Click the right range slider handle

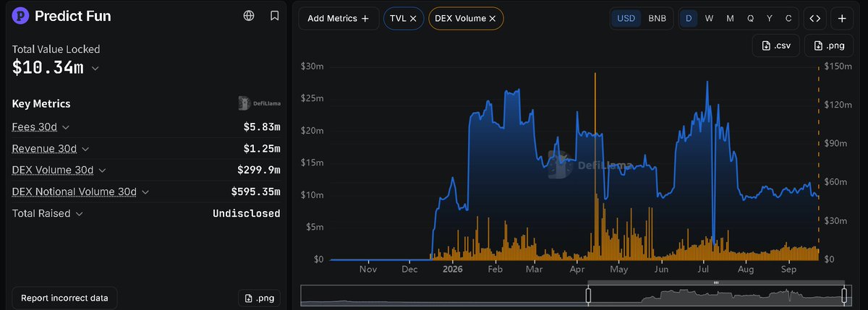(843, 295)
